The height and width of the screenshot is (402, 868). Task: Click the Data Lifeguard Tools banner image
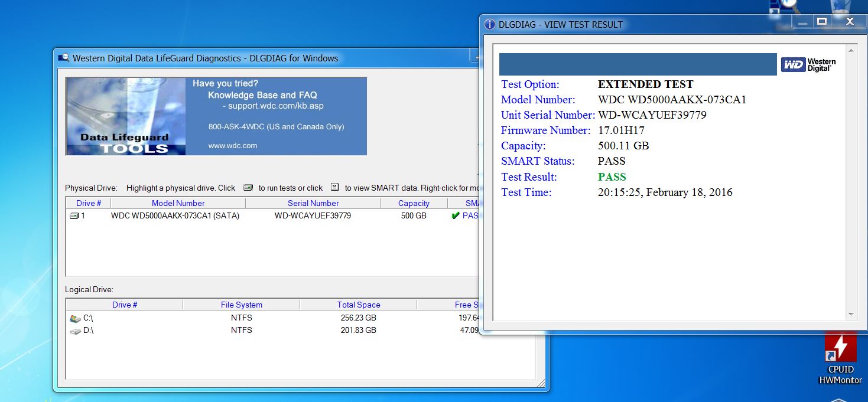pyautogui.click(x=216, y=116)
